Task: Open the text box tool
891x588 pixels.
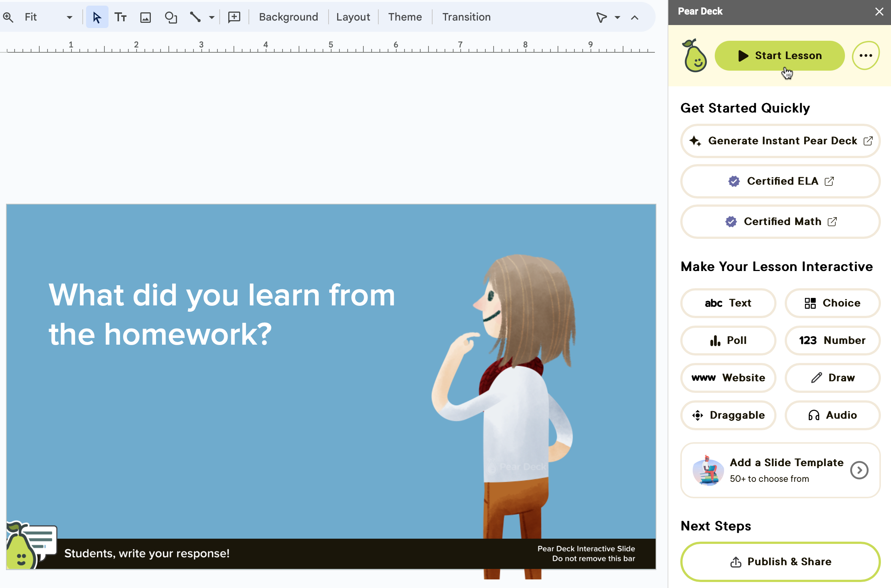Action: [120, 17]
